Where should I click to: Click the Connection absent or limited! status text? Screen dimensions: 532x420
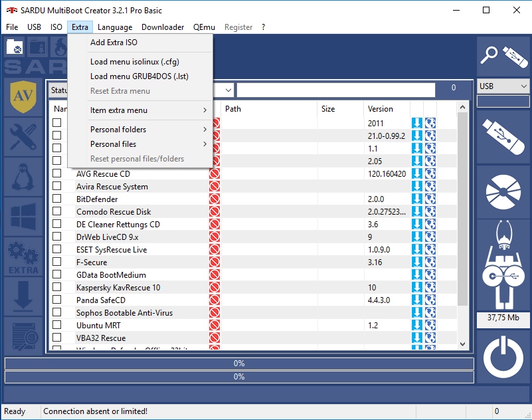pyautogui.click(x=96, y=411)
